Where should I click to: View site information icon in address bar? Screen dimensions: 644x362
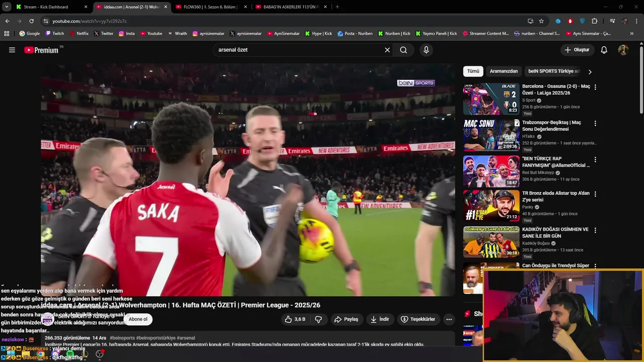46,21
